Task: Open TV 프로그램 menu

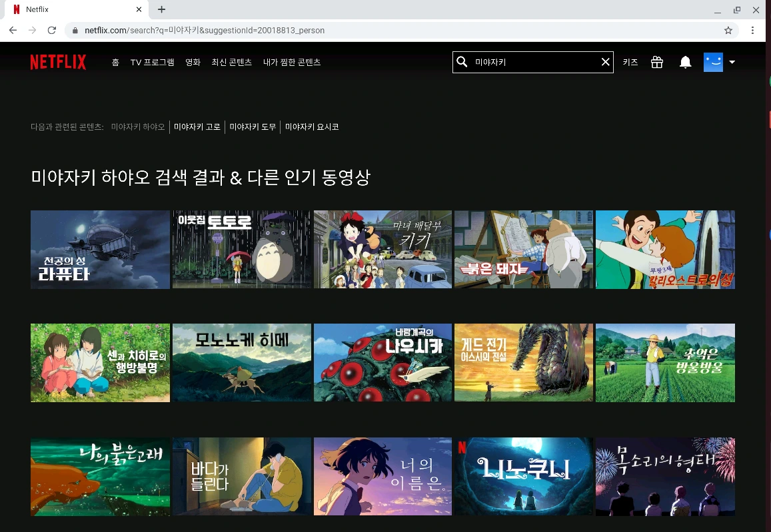Action: point(152,63)
